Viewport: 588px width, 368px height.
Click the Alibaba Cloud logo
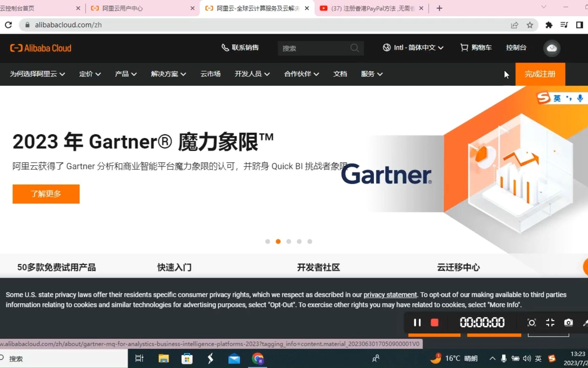click(x=40, y=48)
